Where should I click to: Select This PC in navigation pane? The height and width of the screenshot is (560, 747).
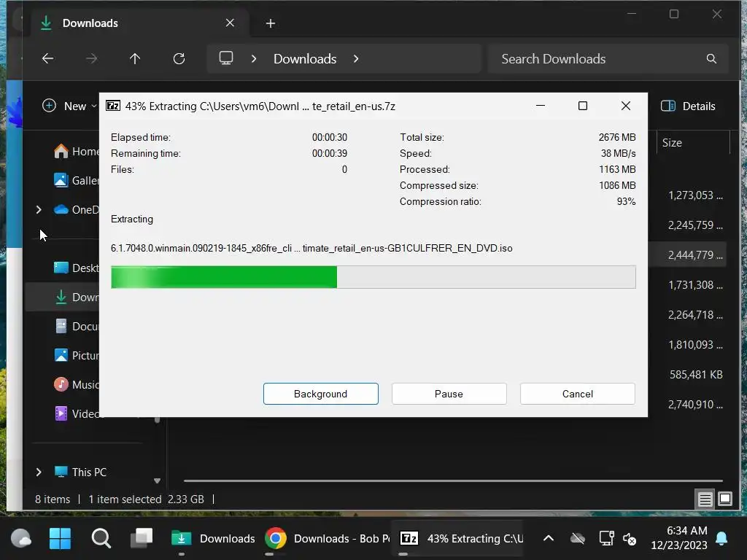80,472
